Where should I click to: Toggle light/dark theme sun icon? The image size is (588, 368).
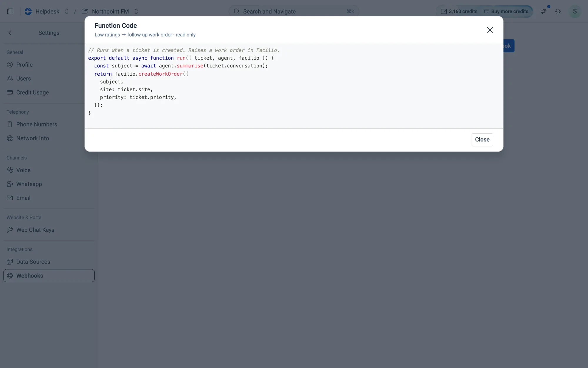pos(558,11)
